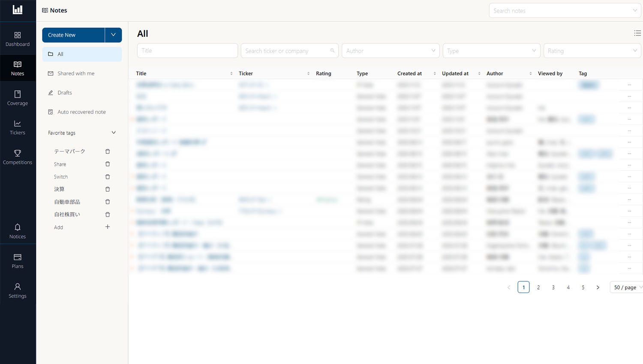
Task: Select the Drafts folder
Action: click(x=65, y=93)
